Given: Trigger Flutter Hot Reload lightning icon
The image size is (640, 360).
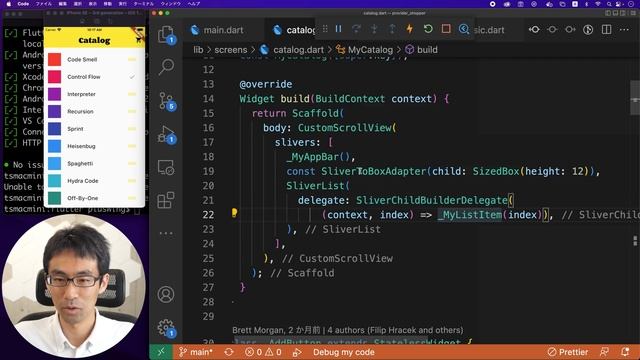Looking at the screenshot, I should [x=409, y=29].
